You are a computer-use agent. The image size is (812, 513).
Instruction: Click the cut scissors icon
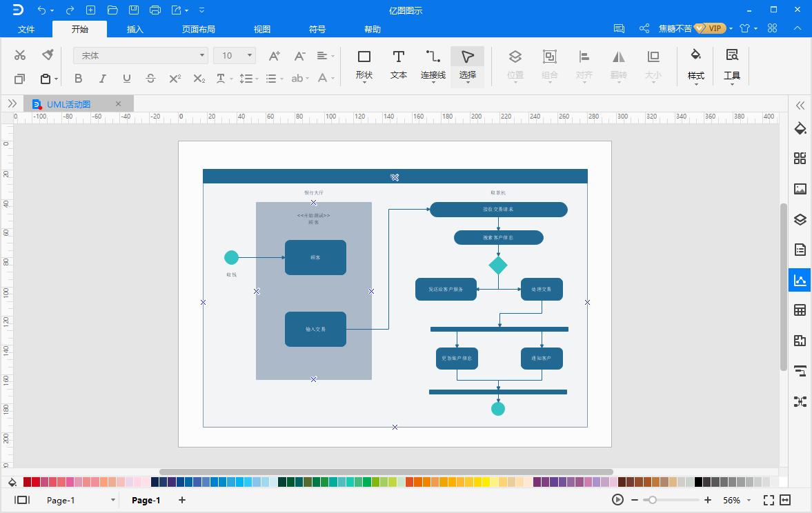pyautogui.click(x=20, y=55)
